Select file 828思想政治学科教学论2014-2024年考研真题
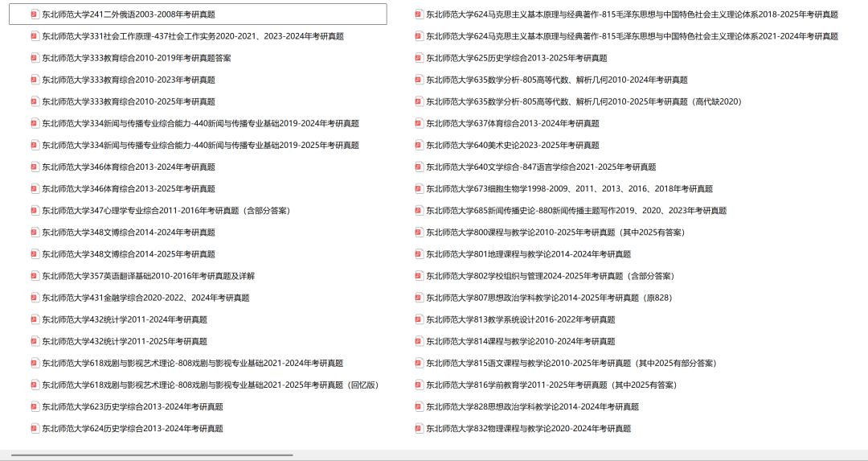 pos(533,407)
